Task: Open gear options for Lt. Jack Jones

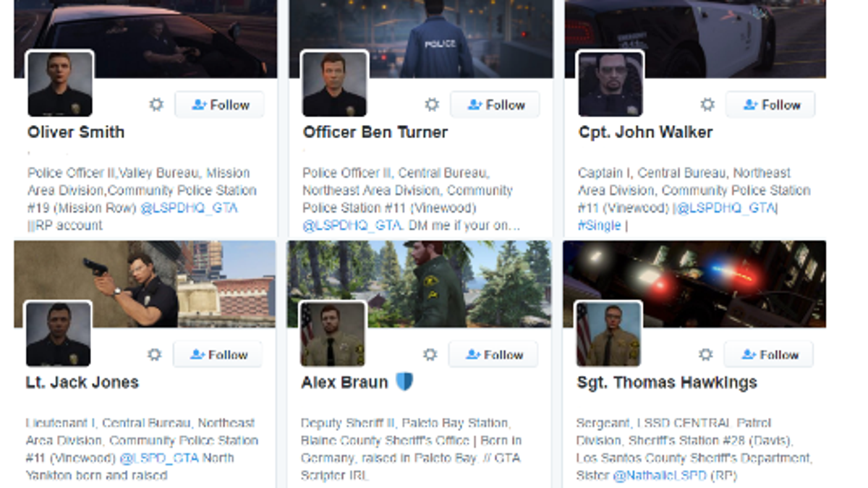Action: tap(154, 355)
